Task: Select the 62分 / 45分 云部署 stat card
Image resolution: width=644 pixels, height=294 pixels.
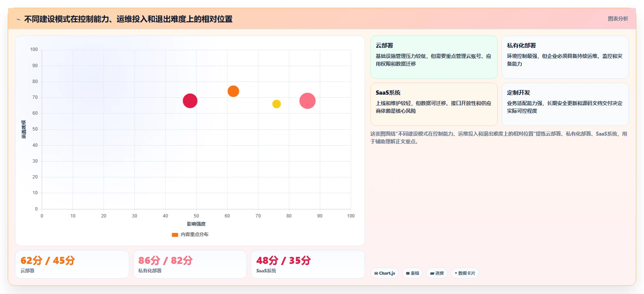Action: [x=72, y=264]
